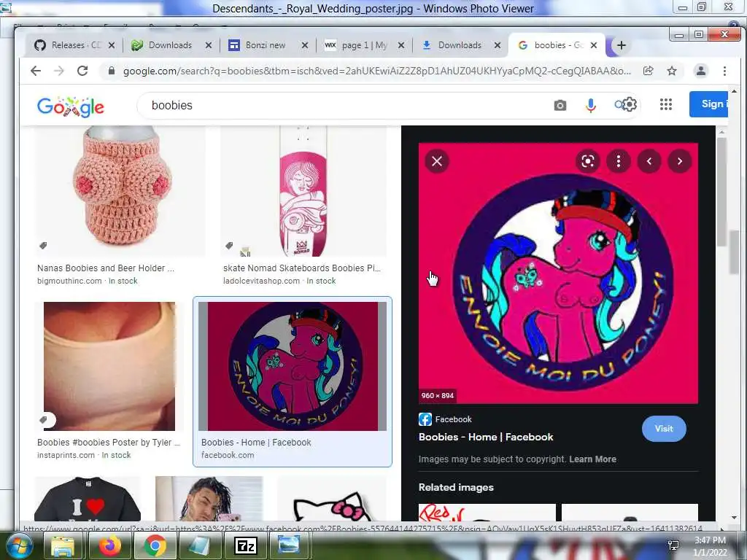The height and width of the screenshot is (560, 747).
Task: Click the browser forward arrow
Action: tap(59, 71)
